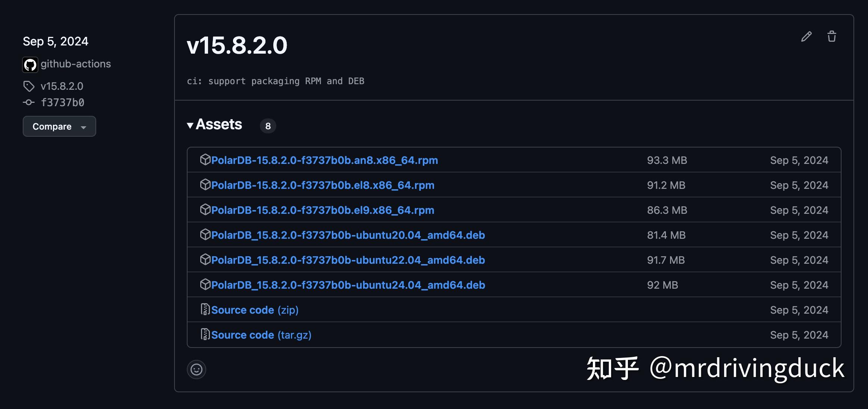Click the package icon before the ubuntu20.04 deb file

click(x=205, y=235)
